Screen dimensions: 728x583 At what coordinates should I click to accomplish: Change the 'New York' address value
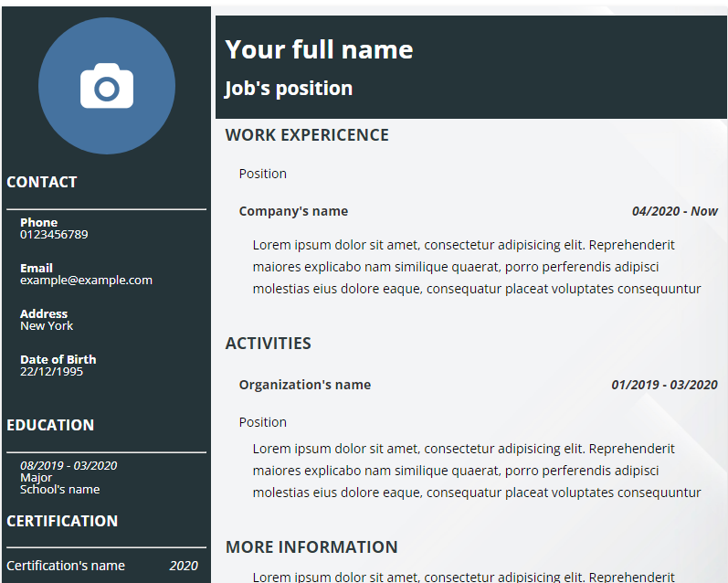(x=47, y=326)
